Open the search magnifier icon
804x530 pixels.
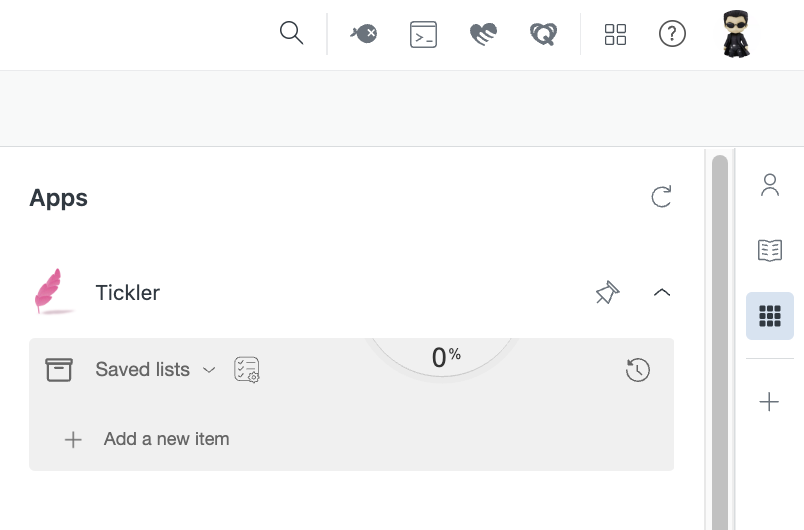pos(291,33)
